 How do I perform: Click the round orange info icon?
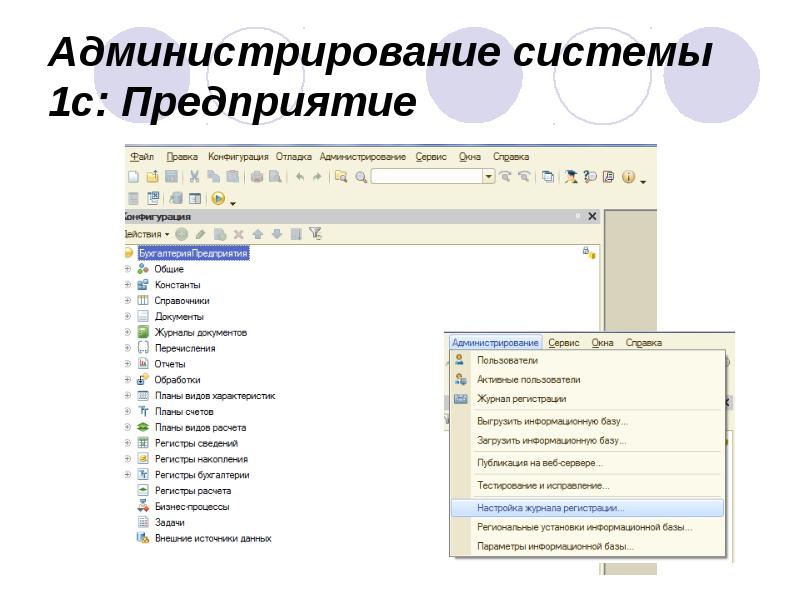pyautogui.click(x=629, y=177)
